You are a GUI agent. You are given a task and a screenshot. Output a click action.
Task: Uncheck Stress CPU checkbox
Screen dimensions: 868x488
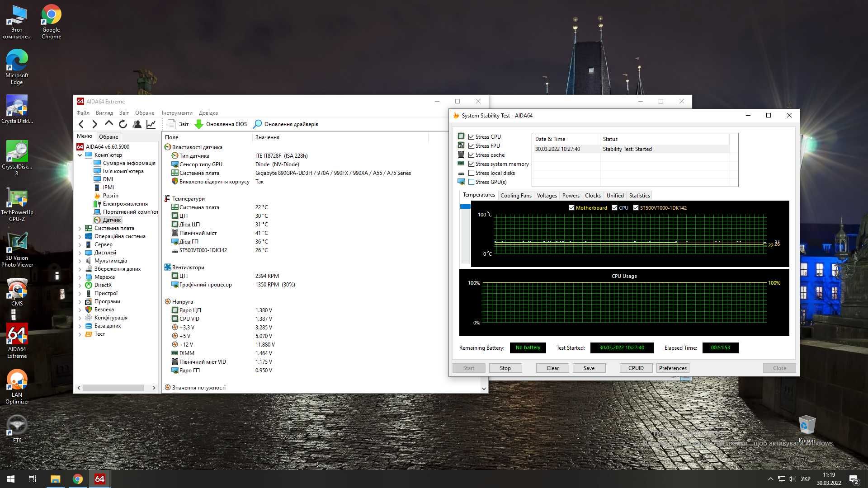pyautogui.click(x=472, y=136)
